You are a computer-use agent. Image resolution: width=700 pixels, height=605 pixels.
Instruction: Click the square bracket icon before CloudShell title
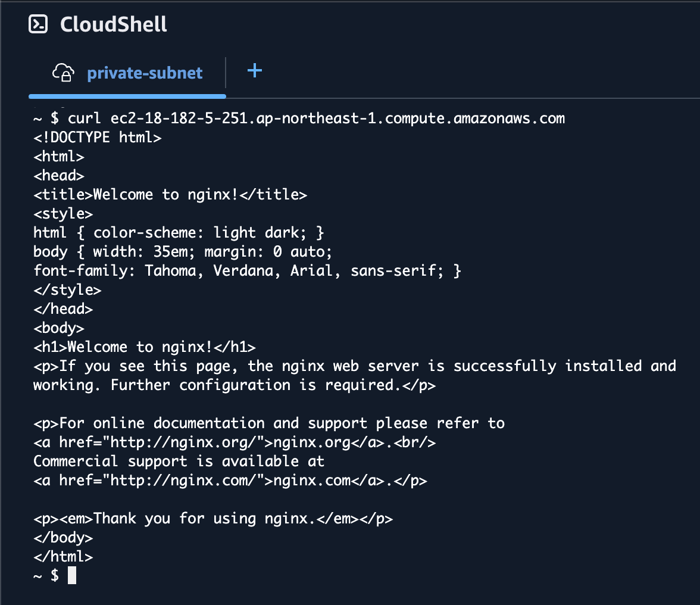click(37, 24)
